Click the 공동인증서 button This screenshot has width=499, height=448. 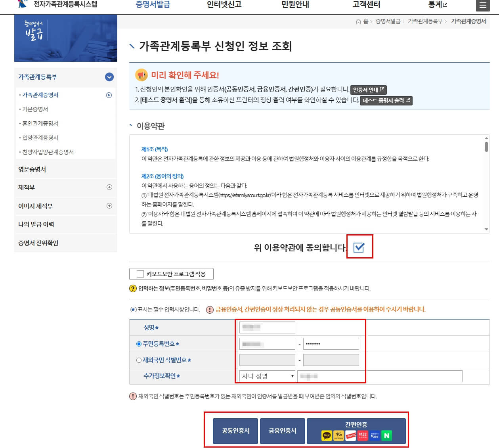coord(235,431)
